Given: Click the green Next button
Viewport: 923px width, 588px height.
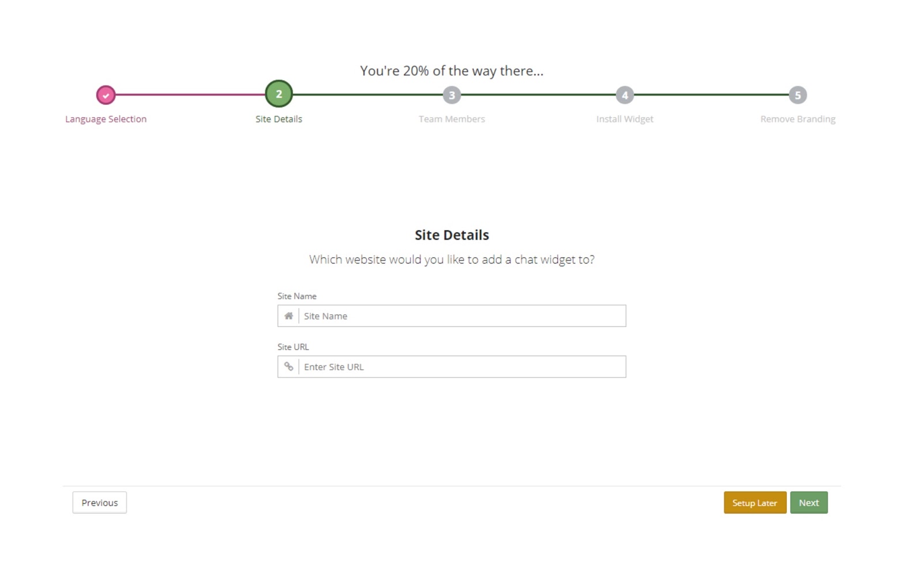Looking at the screenshot, I should coord(808,503).
